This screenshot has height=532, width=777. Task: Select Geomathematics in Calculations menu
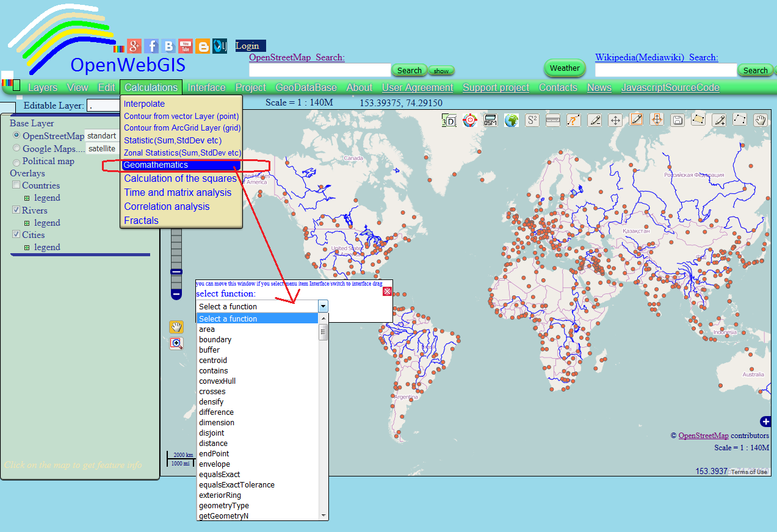click(181, 165)
